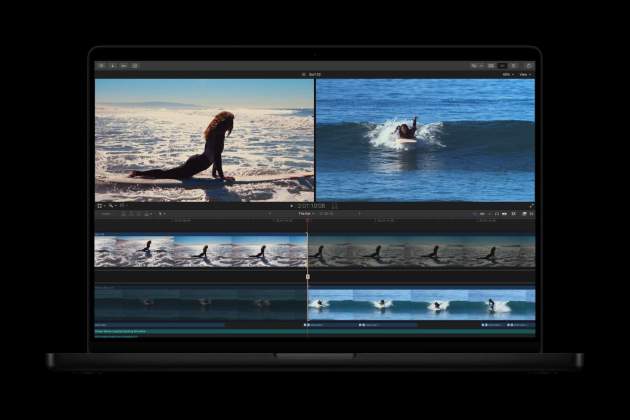Play the video with viewer play button

click(x=292, y=206)
